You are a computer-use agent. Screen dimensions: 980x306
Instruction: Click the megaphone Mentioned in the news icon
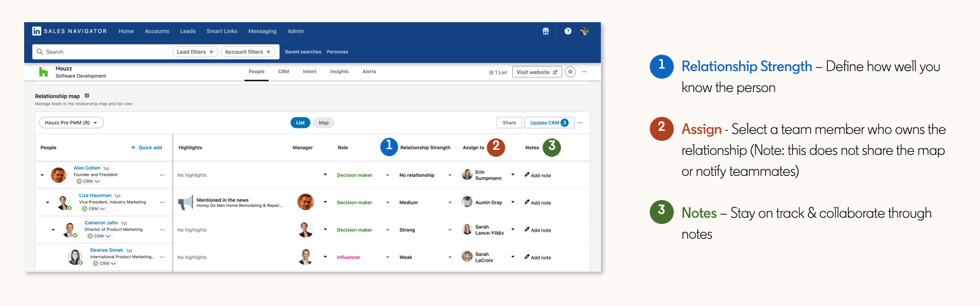pos(185,203)
